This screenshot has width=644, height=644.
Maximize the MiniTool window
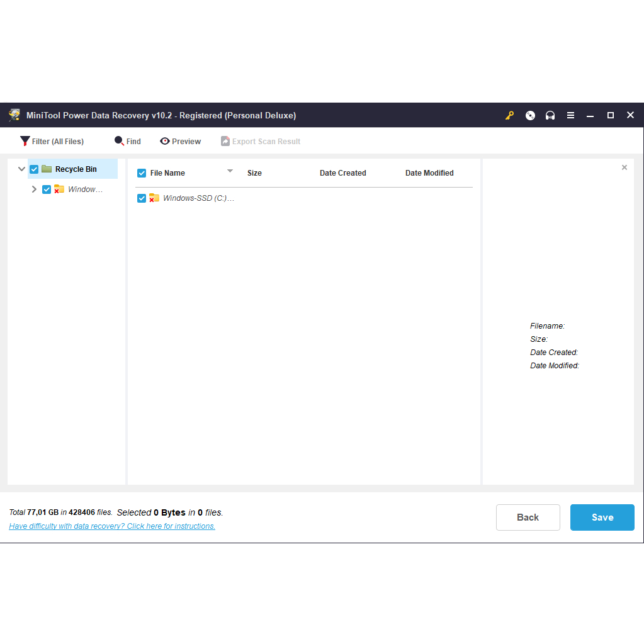click(x=611, y=115)
